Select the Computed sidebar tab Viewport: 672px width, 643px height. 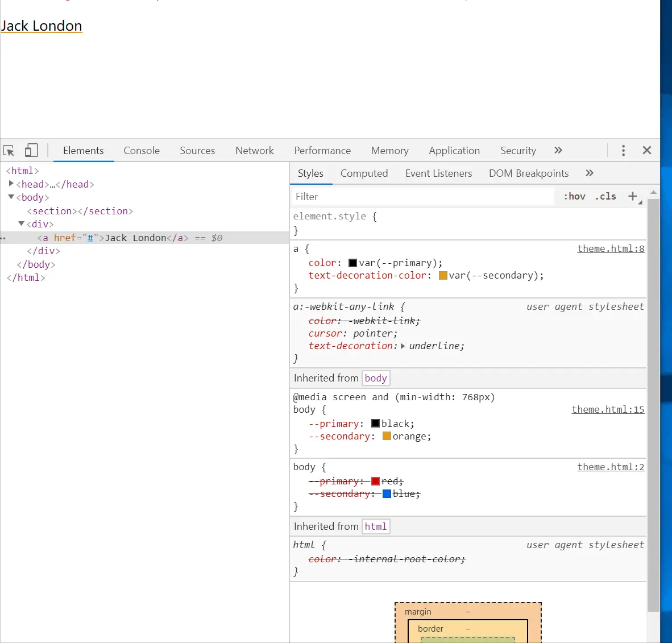point(364,173)
